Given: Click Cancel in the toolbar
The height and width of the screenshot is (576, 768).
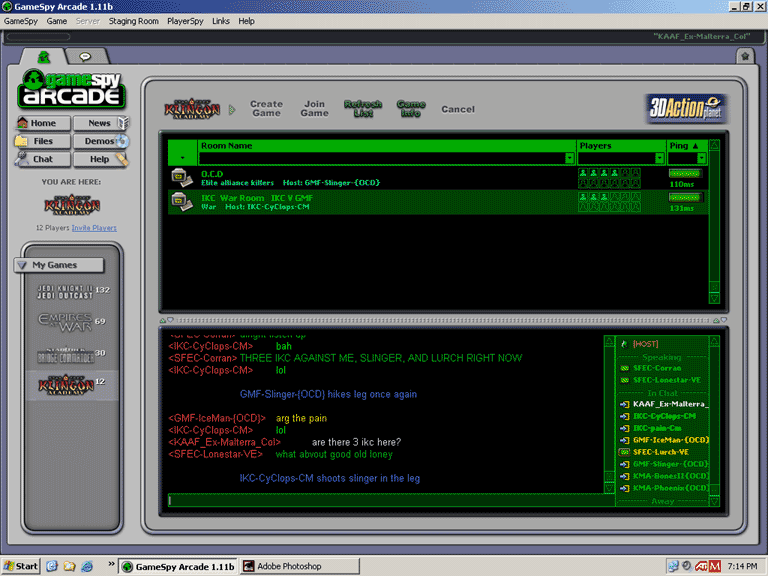Looking at the screenshot, I should [458, 109].
